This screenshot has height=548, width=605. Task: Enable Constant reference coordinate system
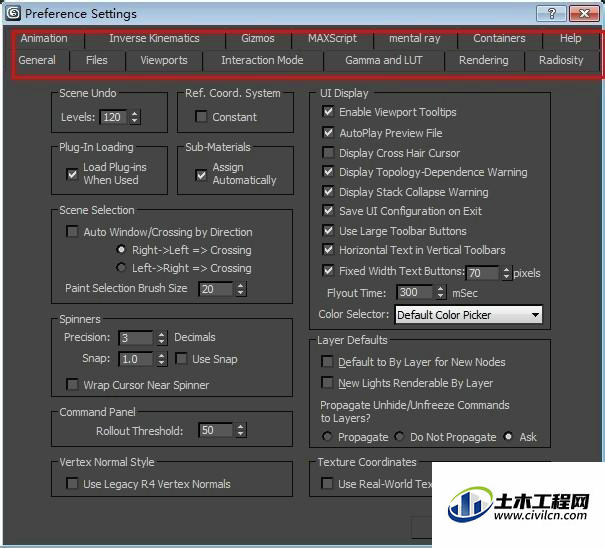pos(201,117)
